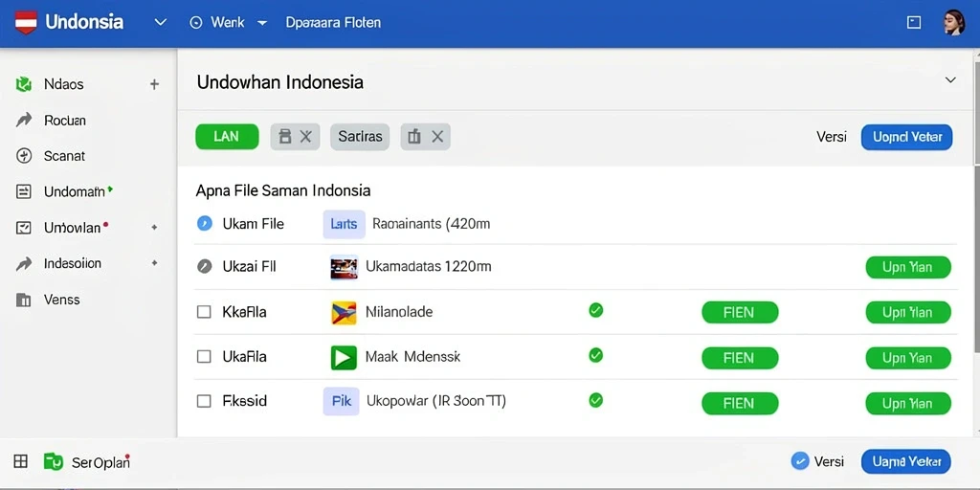Click the Scanat circular icon
This screenshot has width=980, height=490.
24,156
